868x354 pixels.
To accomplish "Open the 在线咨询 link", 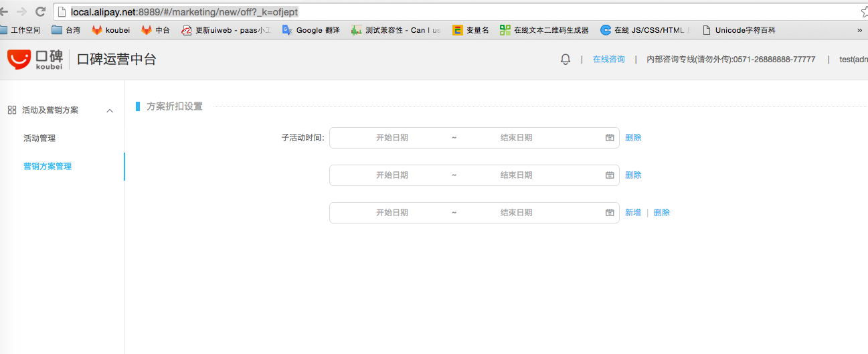I will (609, 60).
